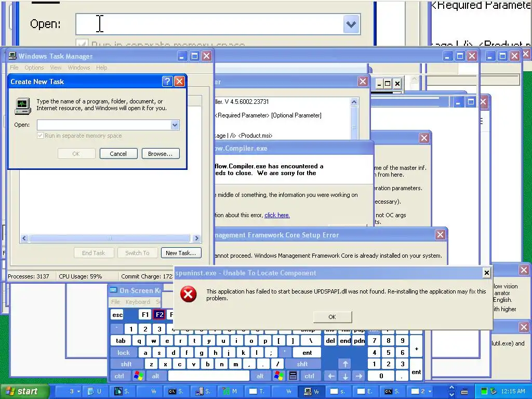
Task: Click the left arrow key on On-Screen Keyboard
Action: [331, 376]
